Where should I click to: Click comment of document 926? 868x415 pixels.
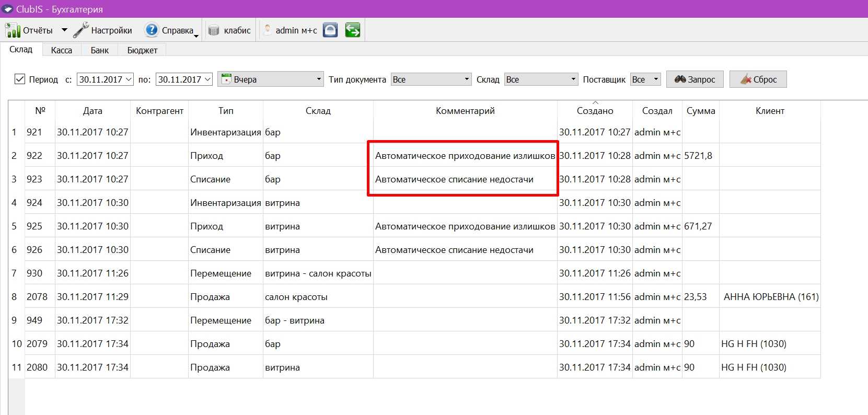465,250
